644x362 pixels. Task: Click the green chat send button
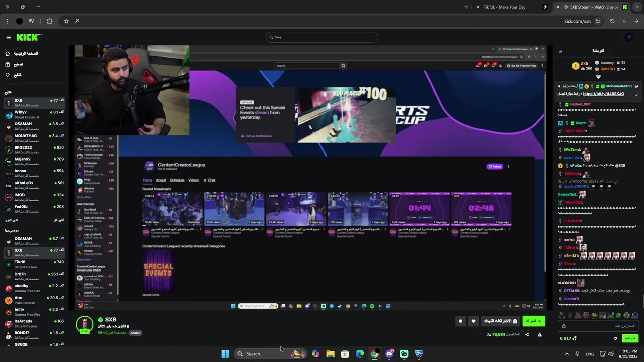click(x=630, y=338)
